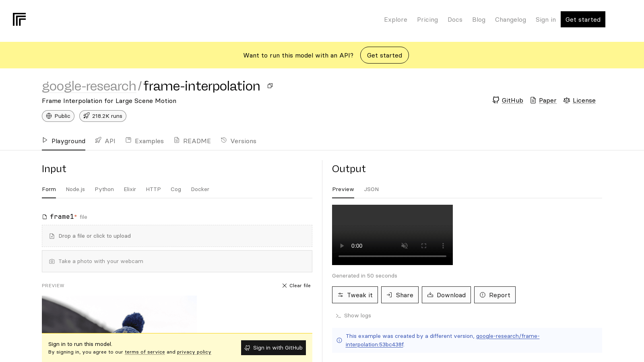Open the Explore page
This screenshot has height=362, width=644.
coord(396,20)
